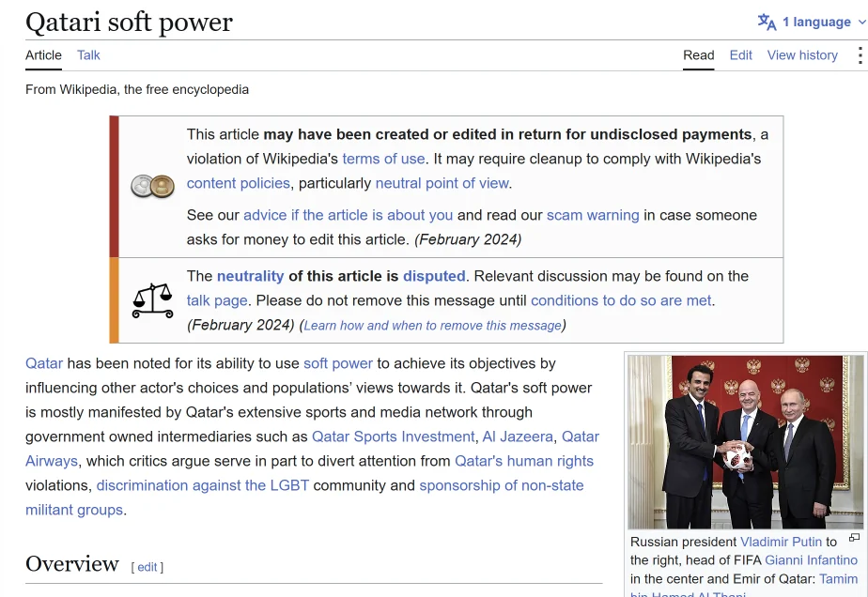Open the content policies link
Image resolution: width=868 pixels, height=597 pixels.
tap(238, 183)
